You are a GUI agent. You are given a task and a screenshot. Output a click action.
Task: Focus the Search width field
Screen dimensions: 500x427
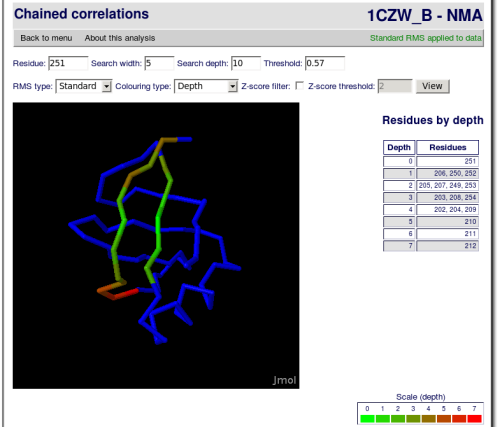159,63
